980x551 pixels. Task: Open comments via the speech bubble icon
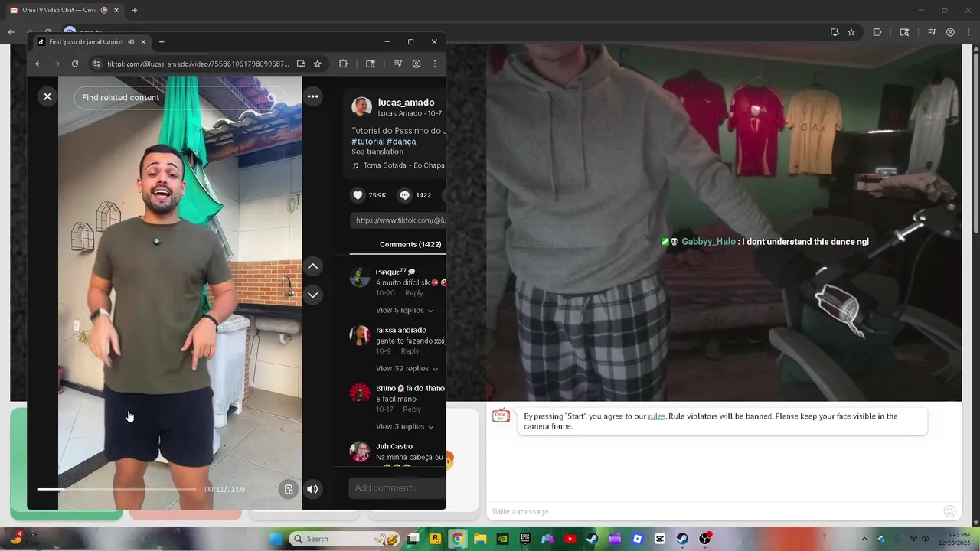(x=404, y=195)
